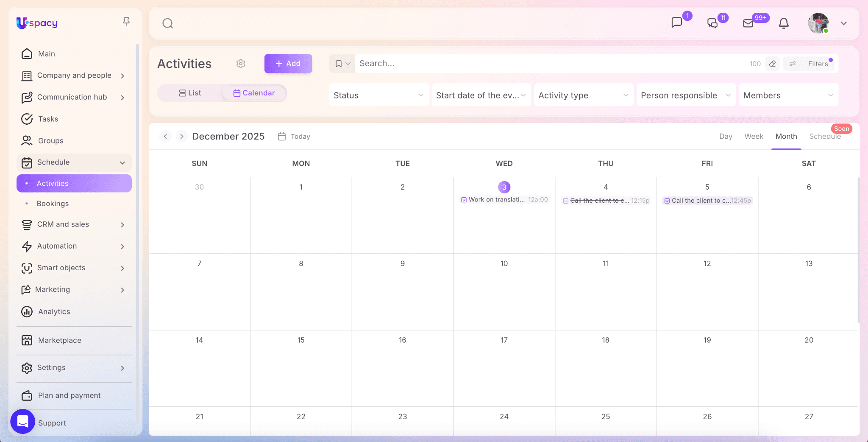
Task: Open the Support chat bubble icon
Action: click(x=22, y=421)
